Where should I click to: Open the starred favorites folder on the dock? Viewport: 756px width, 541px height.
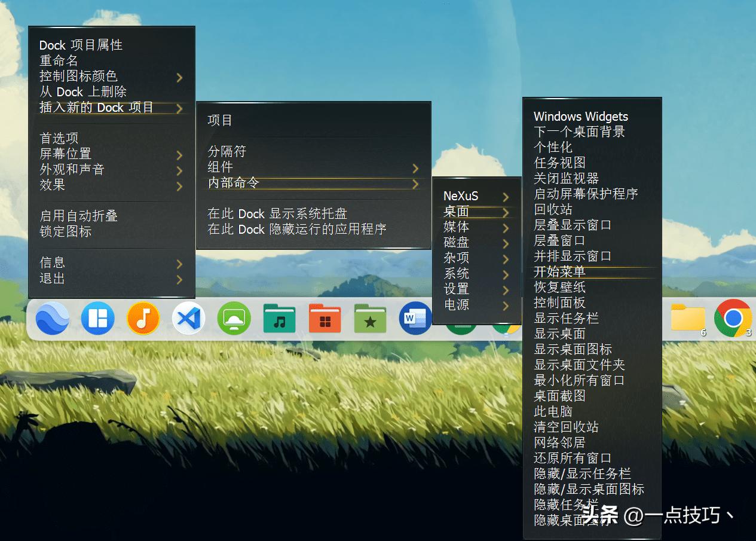coord(370,319)
